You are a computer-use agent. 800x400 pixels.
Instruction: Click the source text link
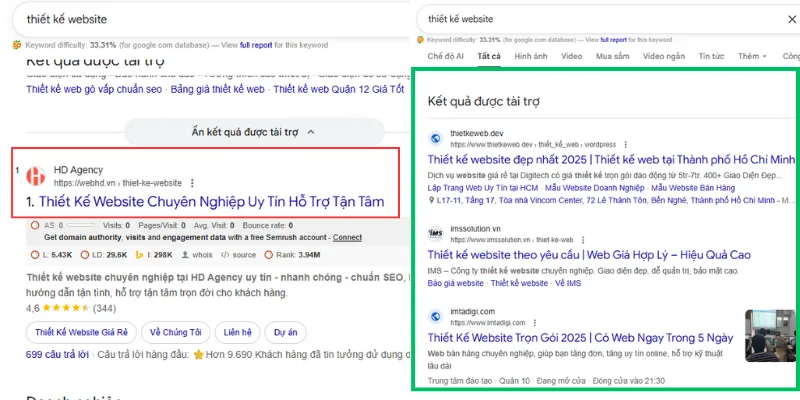coord(244,255)
